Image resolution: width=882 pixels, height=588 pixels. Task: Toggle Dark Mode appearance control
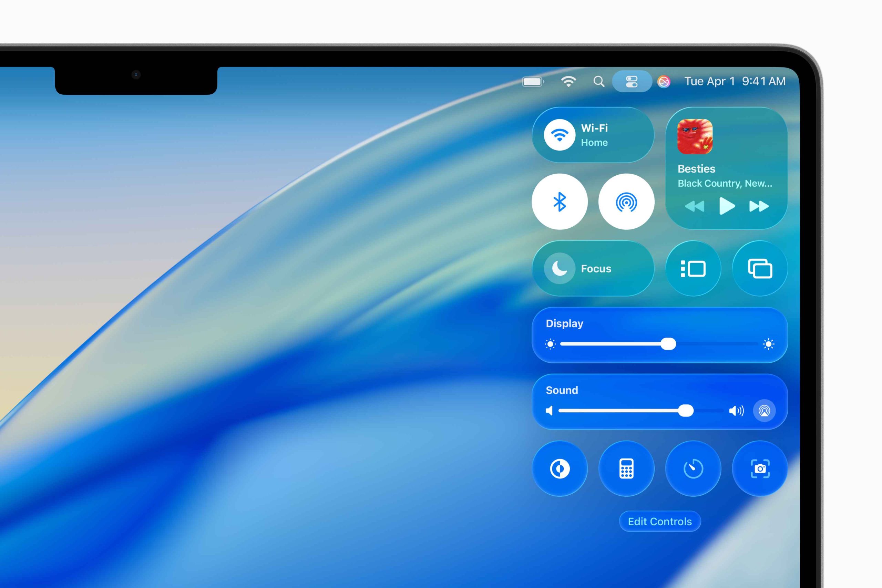click(560, 468)
